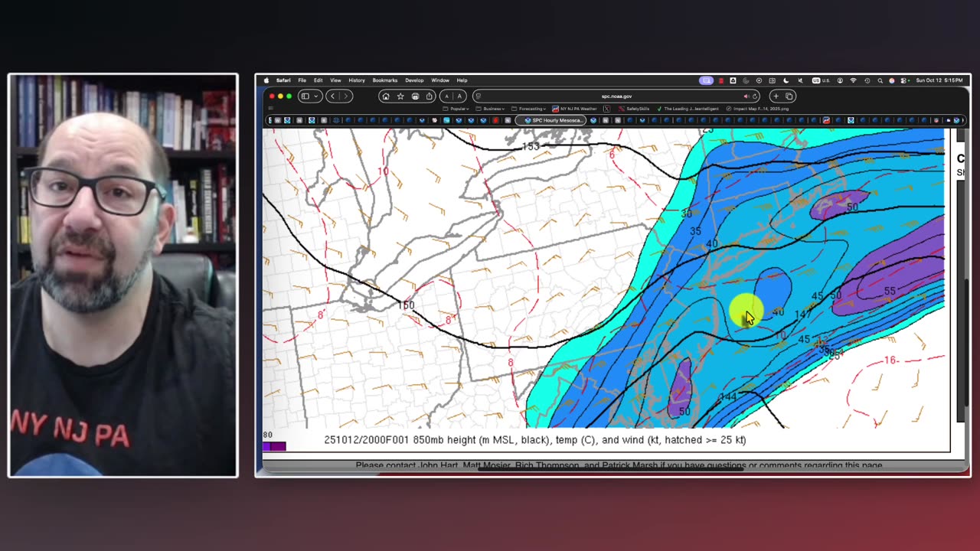Image resolution: width=980 pixels, height=551 pixels.
Task: Click the 150 height contour label
Action: coord(406,305)
